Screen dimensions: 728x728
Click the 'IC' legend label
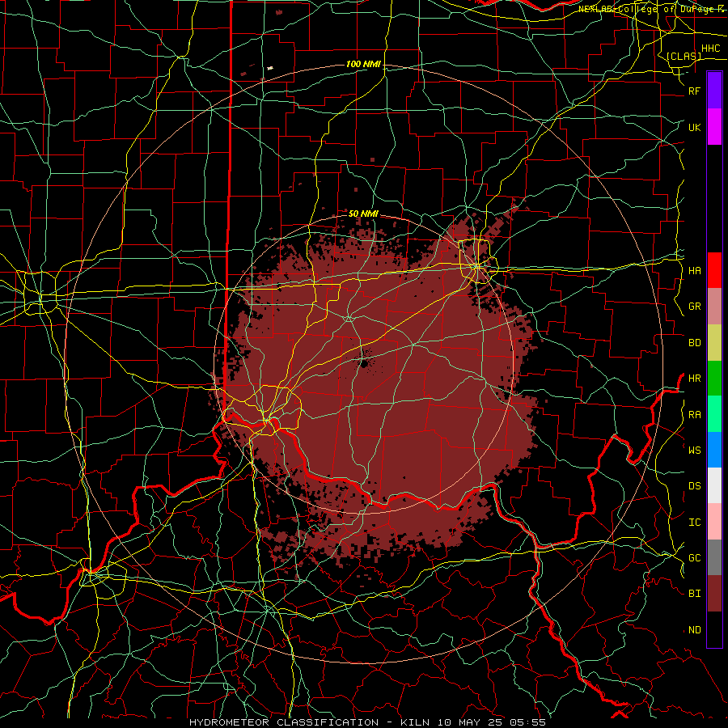click(695, 523)
